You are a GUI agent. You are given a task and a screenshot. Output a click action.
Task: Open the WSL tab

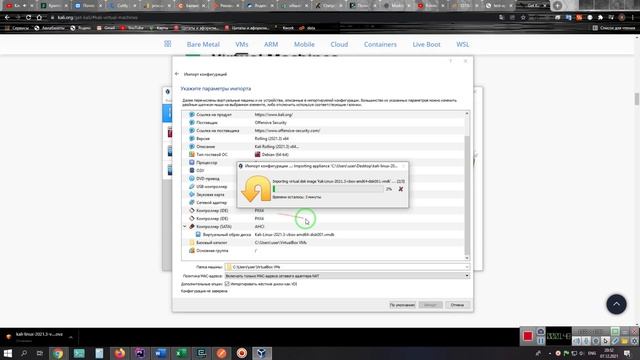[x=462, y=44]
